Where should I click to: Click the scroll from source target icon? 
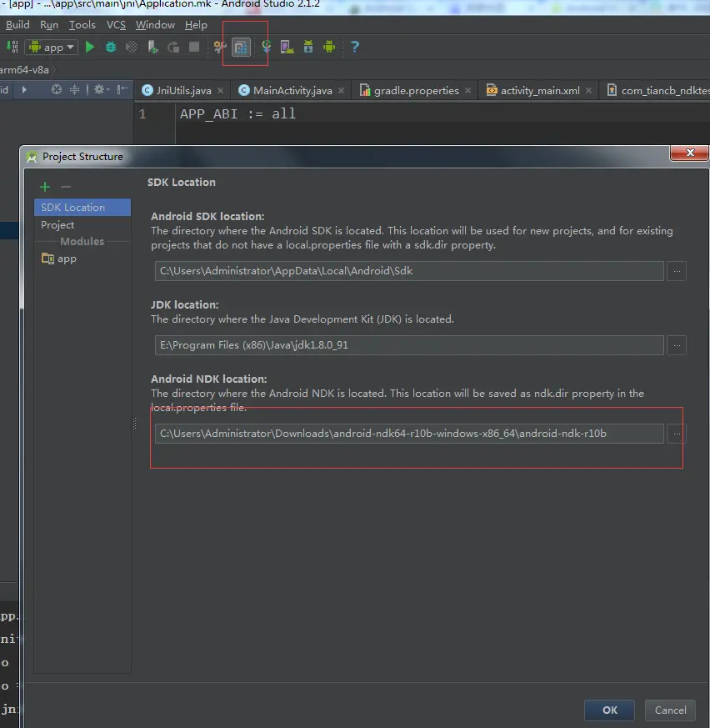(x=57, y=89)
